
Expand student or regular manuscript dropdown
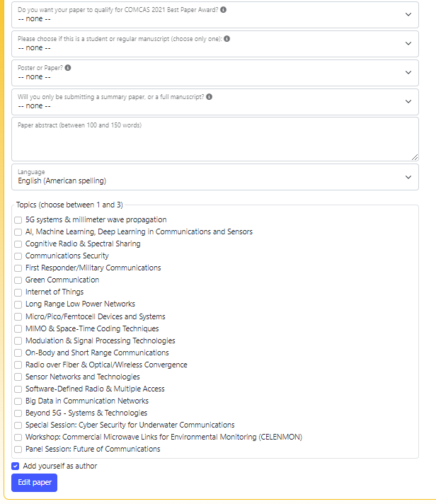pyautogui.click(x=215, y=44)
